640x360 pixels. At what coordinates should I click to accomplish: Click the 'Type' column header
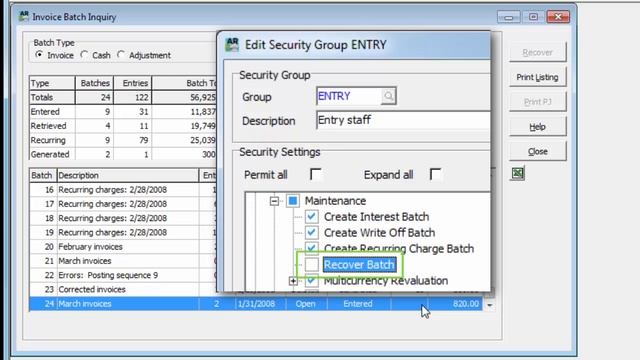pyautogui.click(x=52, y=83)
